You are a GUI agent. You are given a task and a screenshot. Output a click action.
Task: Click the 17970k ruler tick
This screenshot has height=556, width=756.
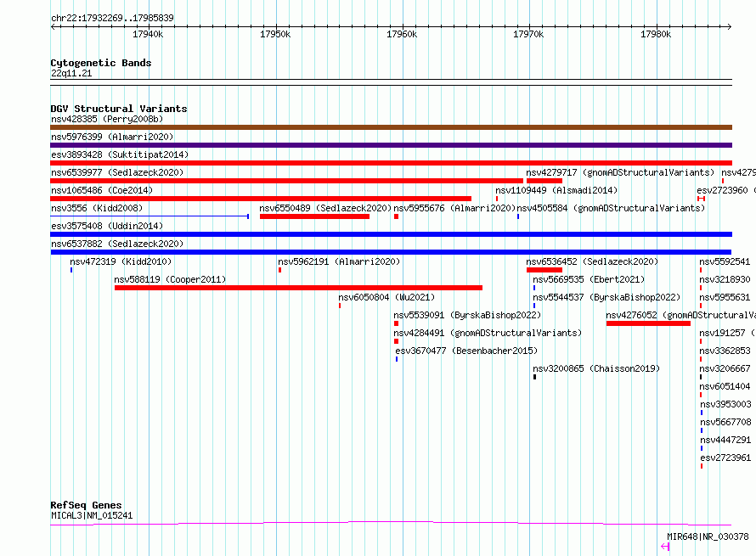click(528, 34)
